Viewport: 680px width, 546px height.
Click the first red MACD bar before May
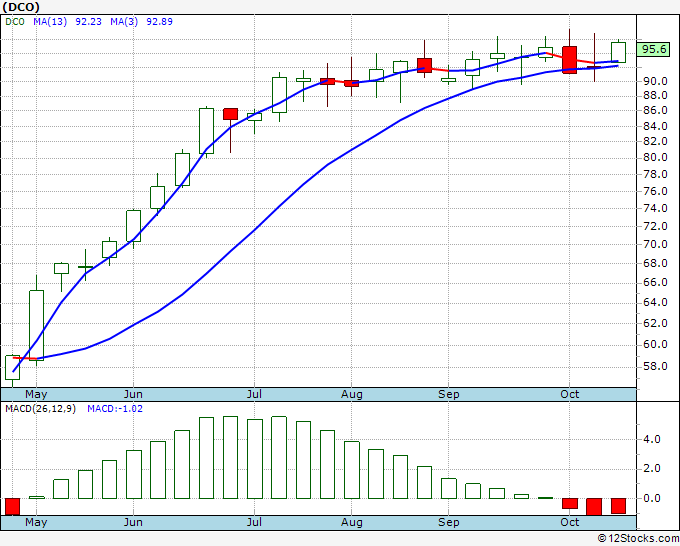coord(12,507)
